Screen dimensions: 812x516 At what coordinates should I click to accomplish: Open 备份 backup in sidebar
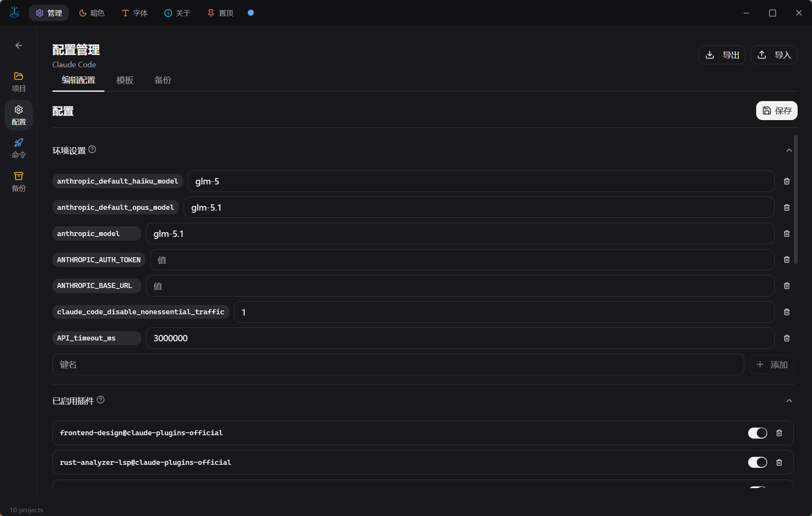coord(19,181)
